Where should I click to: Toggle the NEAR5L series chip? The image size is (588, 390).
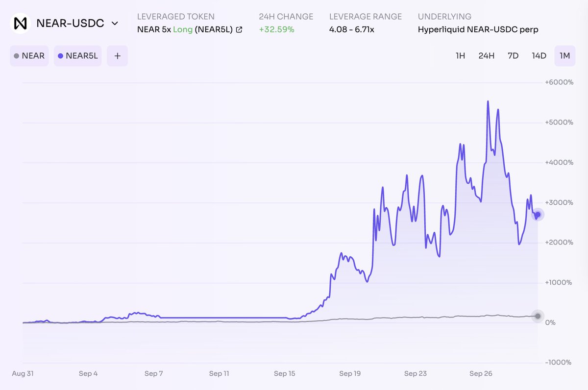click(77, 56)
